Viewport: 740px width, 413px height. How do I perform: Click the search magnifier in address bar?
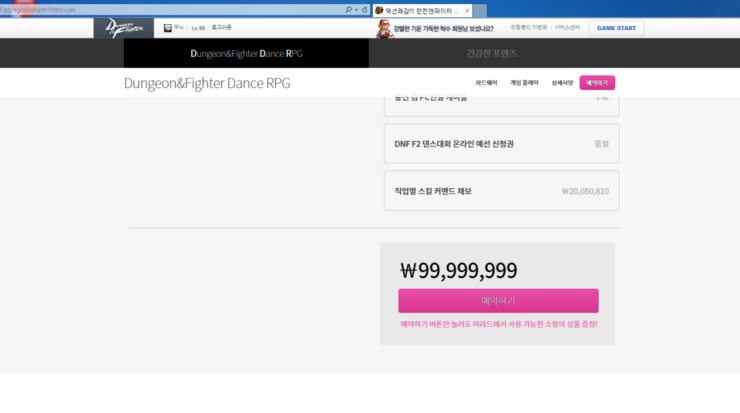pos(348,9)
